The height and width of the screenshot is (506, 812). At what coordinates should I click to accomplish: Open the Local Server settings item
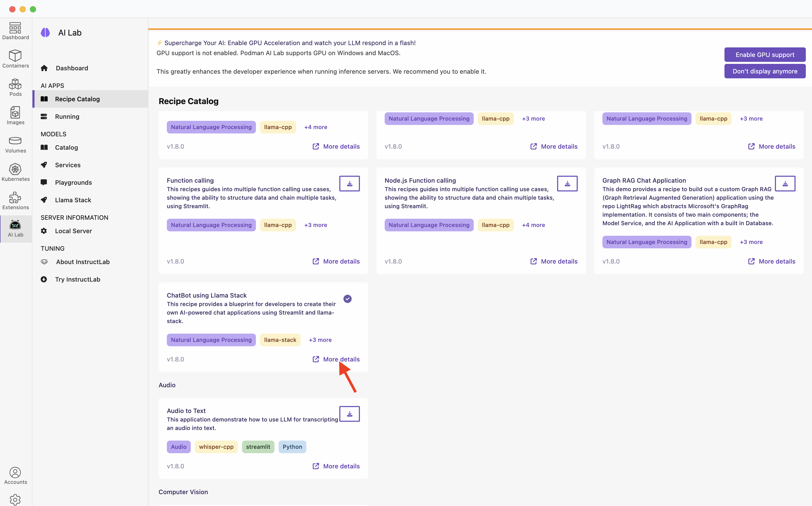(x=73, y=231)
